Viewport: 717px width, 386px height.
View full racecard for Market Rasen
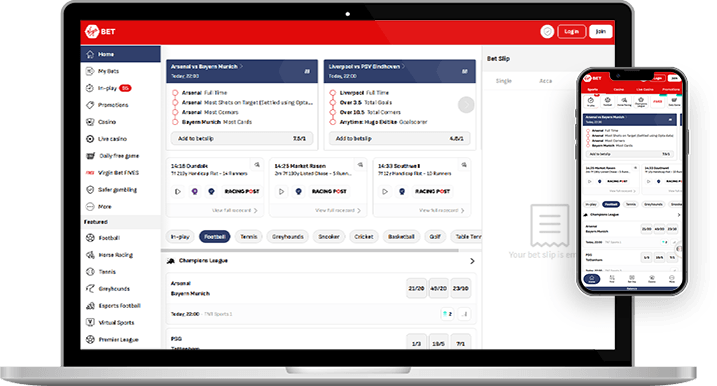tap(338, 210)
